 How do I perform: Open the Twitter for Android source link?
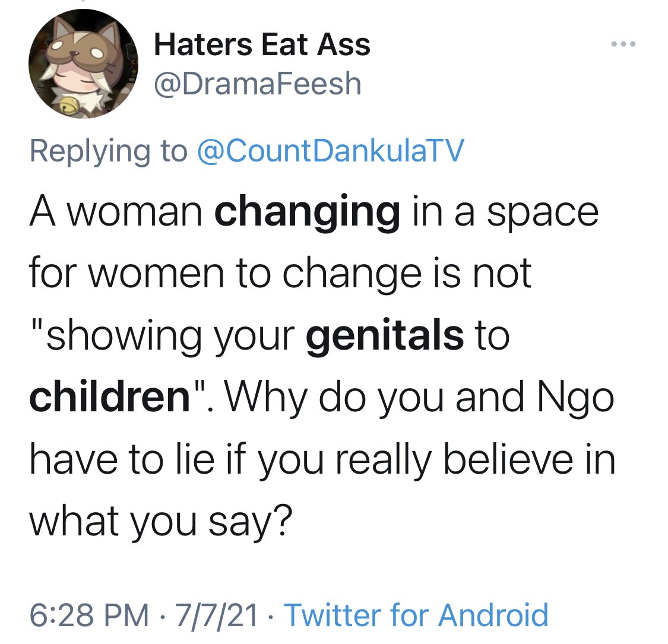click(416, 614)
